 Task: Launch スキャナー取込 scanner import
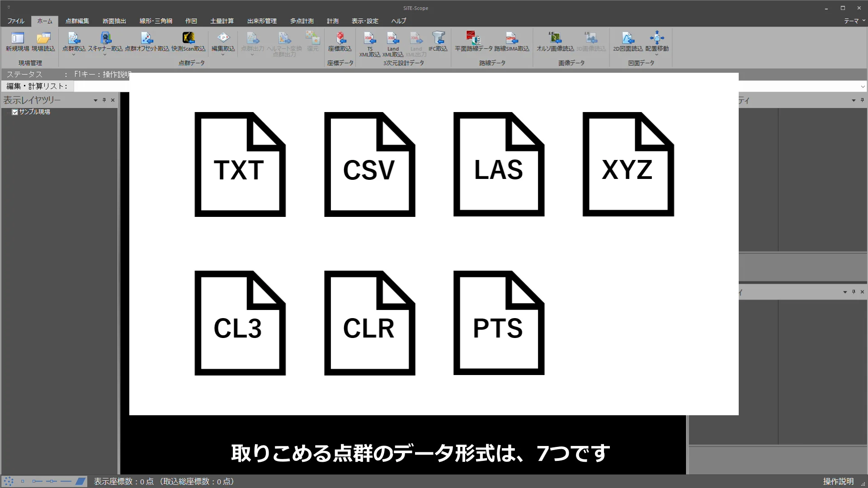(106, 41)
